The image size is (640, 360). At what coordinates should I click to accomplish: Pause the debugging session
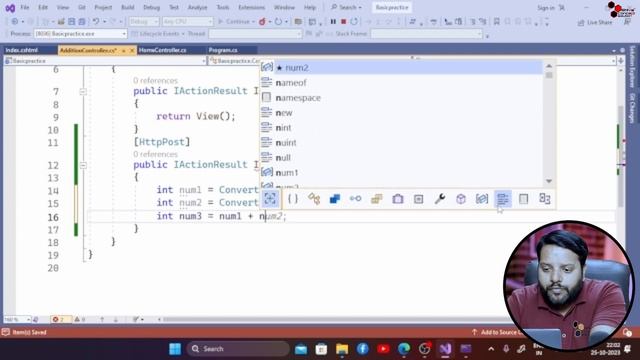[x=333, y=21]
